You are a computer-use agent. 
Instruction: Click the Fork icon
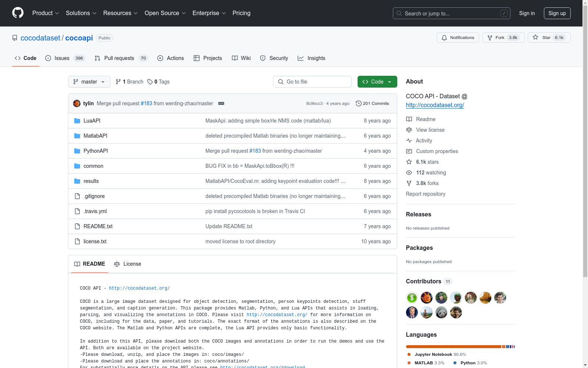pyautogui.click(x=490, y=38)
